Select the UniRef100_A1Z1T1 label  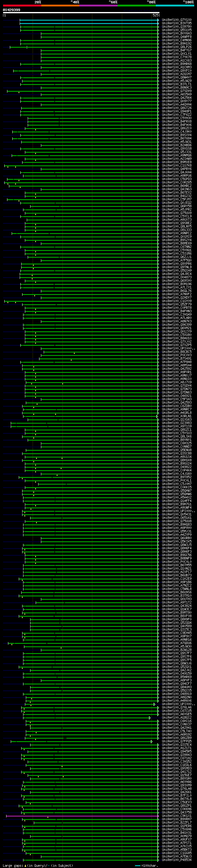pos(177,748)
